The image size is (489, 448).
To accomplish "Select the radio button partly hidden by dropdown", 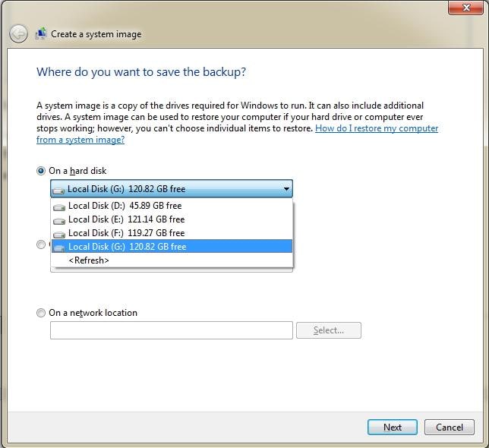I will pyautogui.click(x=41, y=245).
